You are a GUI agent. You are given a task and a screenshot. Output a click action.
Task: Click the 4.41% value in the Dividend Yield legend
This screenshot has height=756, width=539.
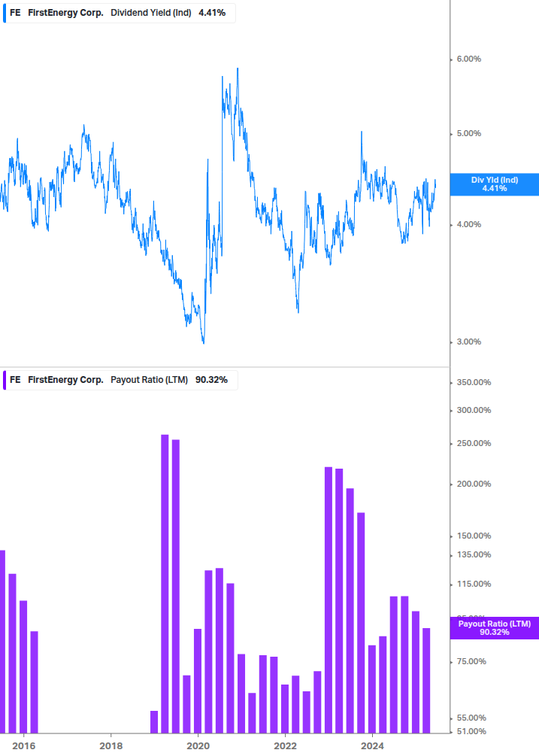212,13
